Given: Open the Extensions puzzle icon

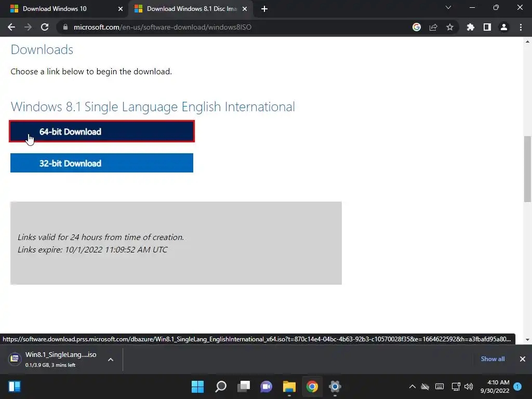Looking at the screenshot, I should click(471, 27).
